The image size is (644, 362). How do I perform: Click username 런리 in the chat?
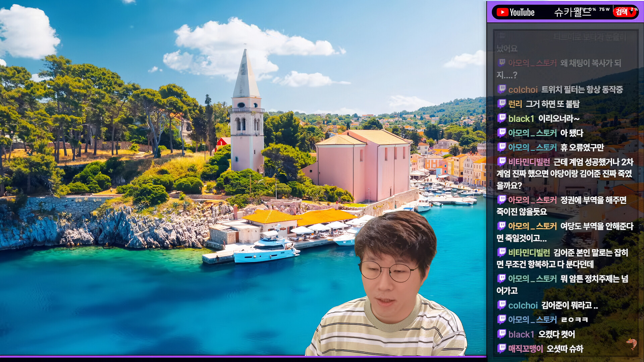(515, 104)
